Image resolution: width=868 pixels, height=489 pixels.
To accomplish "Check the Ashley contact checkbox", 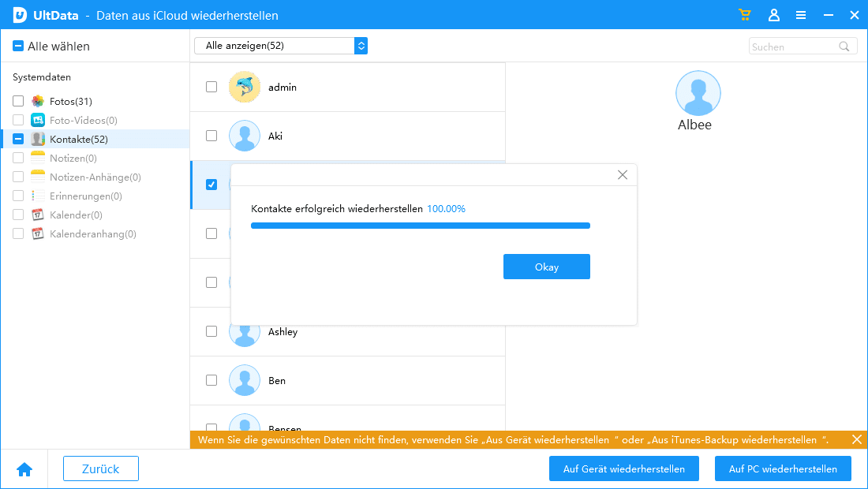I will pos(211,331).
